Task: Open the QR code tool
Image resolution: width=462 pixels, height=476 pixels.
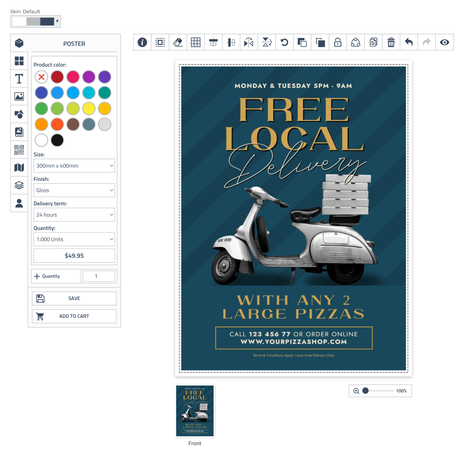Action: point(19,150)
